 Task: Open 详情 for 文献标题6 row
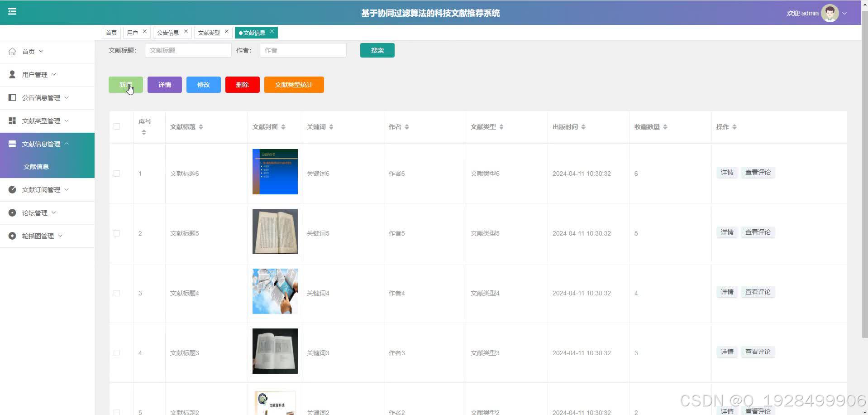727,172
